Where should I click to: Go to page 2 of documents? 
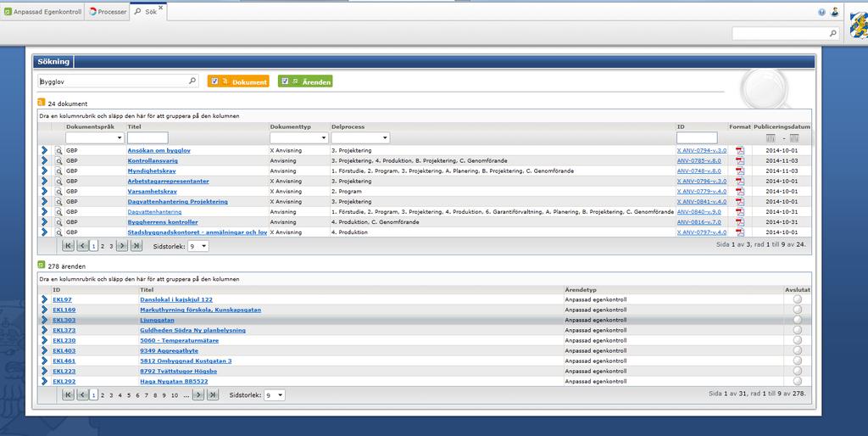[x=103, y=245]
